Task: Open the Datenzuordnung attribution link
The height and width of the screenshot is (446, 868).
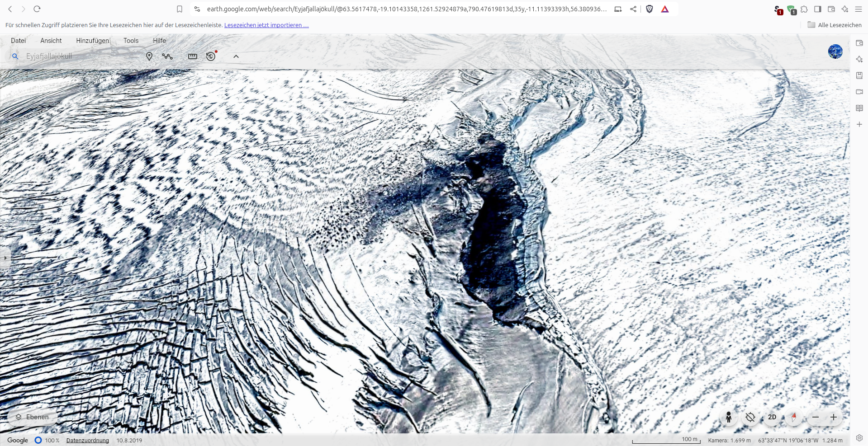Action: [x=88, y=440]
